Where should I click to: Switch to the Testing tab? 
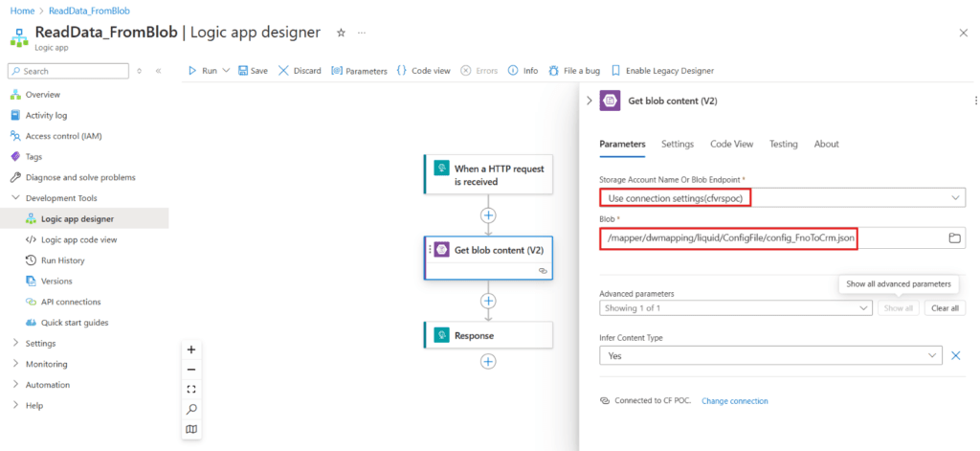(x=783, y=144)
